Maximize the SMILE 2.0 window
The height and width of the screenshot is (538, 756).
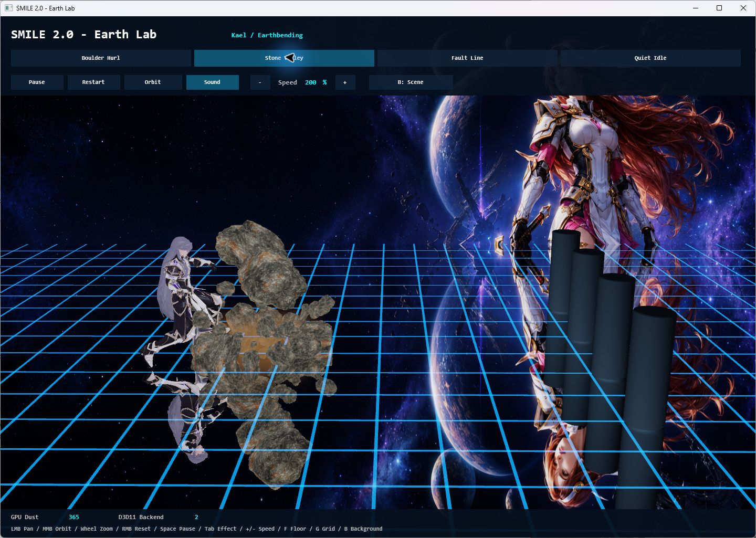coord(719,8)
